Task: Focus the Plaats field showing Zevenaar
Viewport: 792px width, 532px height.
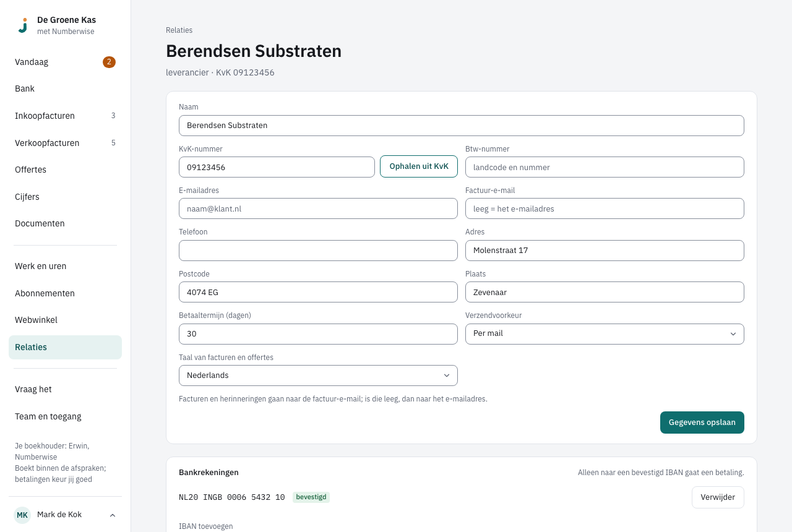Action: [605, 292]
